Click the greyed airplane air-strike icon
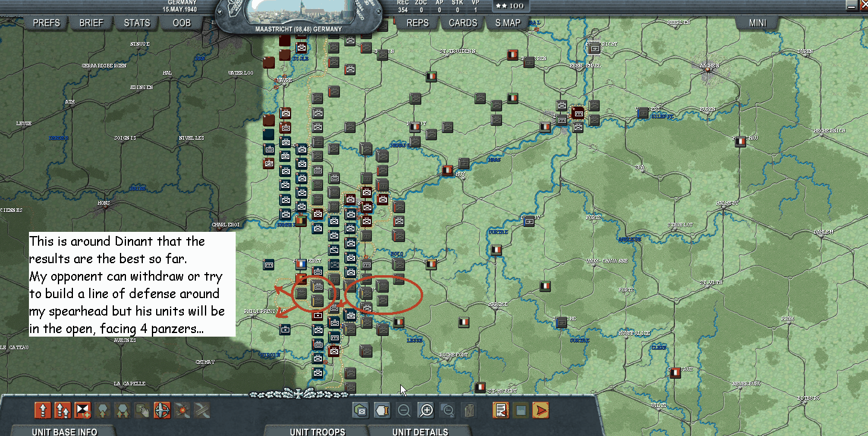 [x=202, y=411]
